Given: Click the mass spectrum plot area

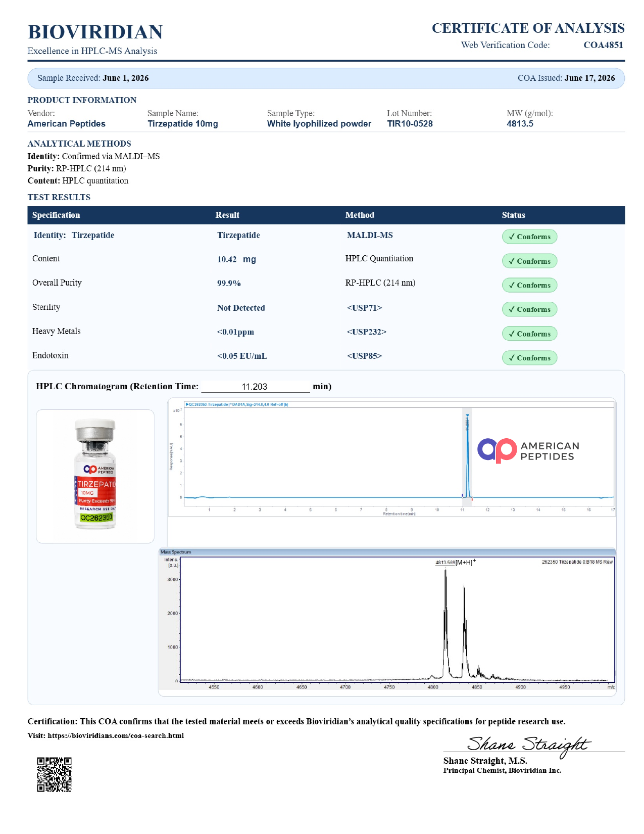Looking at the screenshot, I should pyautogui.click(x=398, y=620).
